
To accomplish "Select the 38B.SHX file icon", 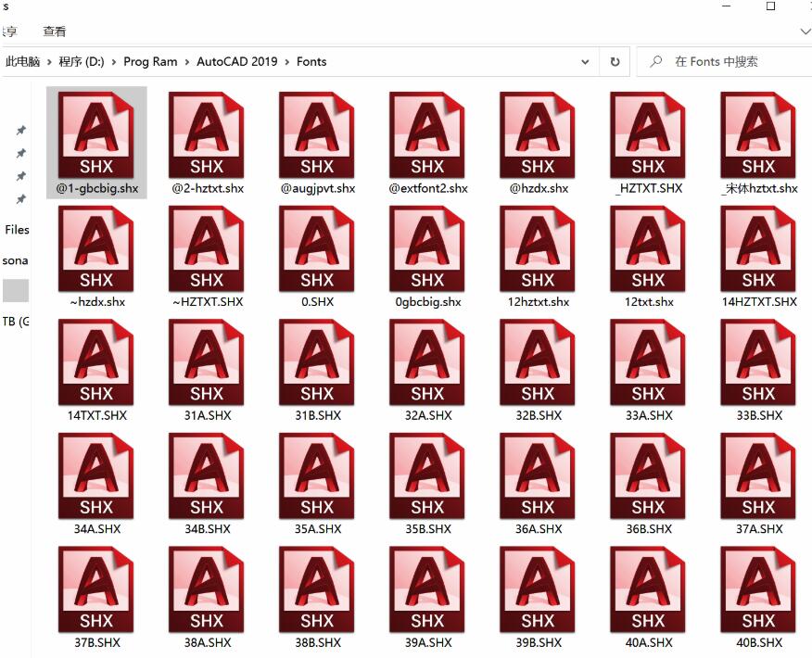I will pos(316,588).
